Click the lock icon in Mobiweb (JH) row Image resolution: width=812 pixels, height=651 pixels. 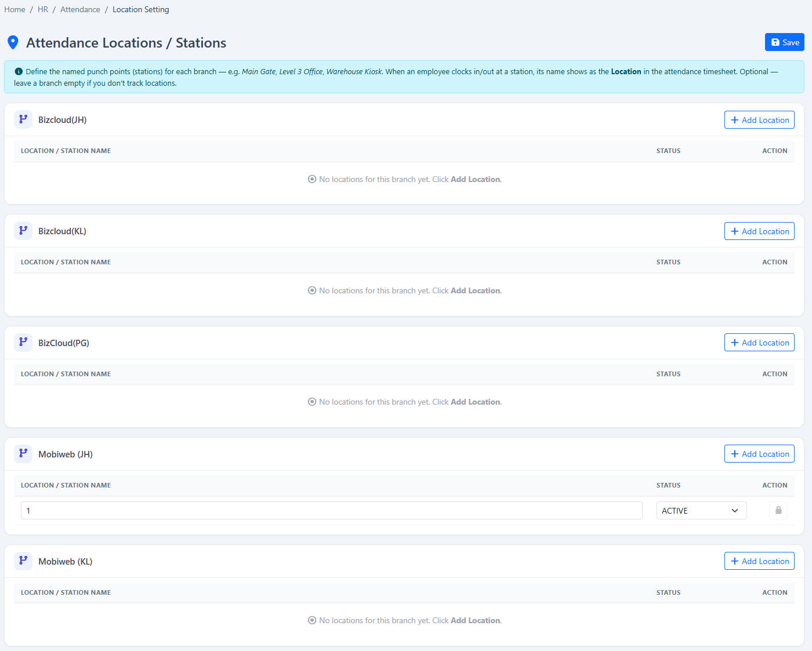778,511
